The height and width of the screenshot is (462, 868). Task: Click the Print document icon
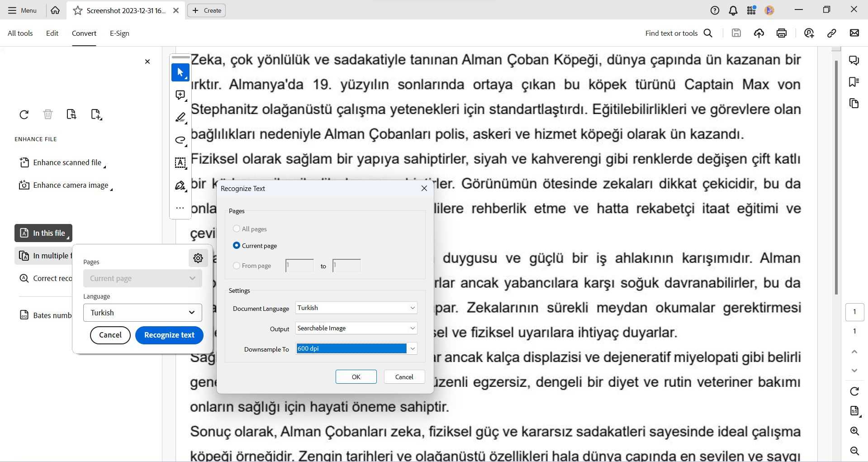[782, 33]
